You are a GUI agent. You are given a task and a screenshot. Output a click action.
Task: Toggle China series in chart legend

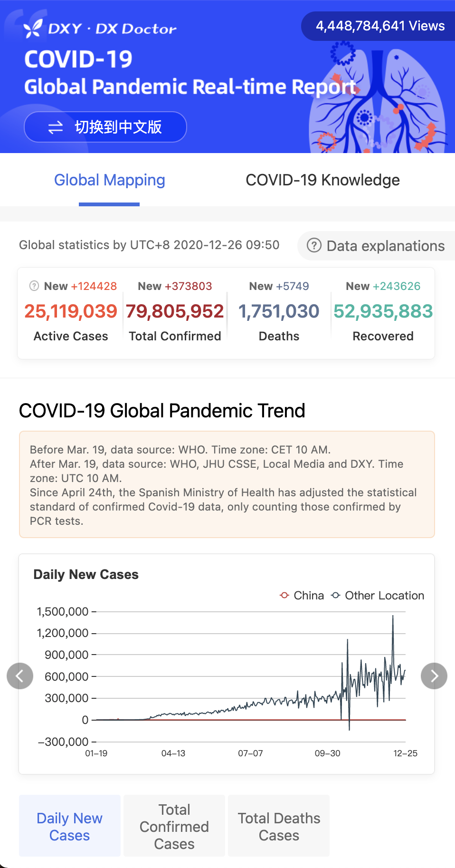coord(302,595)
